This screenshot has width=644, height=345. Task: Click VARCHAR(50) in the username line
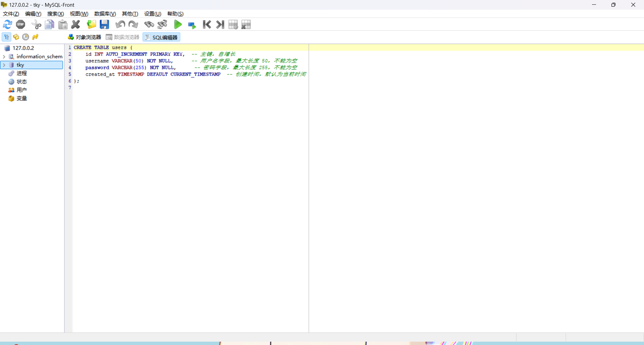127,61
